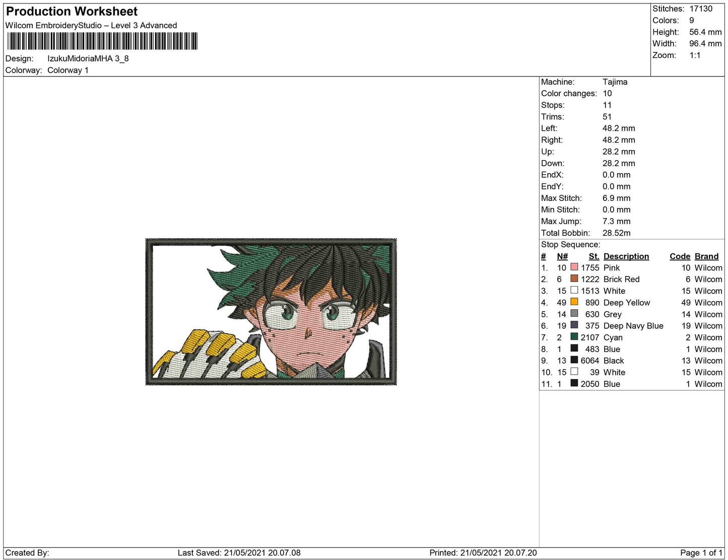The image size is (728, 560).
Task: Click the "Stops:" label
Action: click(x=553, y=105)
